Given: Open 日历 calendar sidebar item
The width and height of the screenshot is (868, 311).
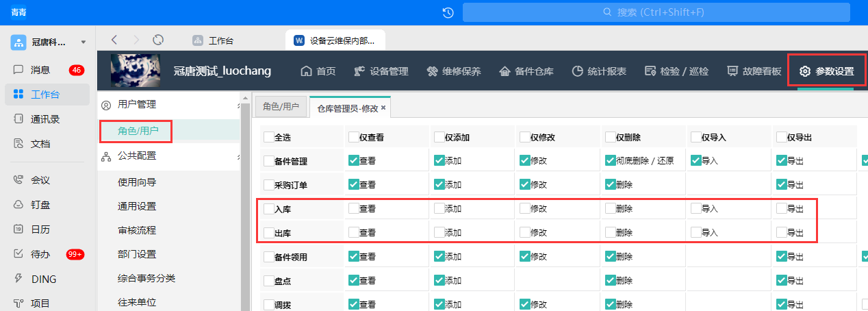Looking at the screenshot, I should (40, 229).
